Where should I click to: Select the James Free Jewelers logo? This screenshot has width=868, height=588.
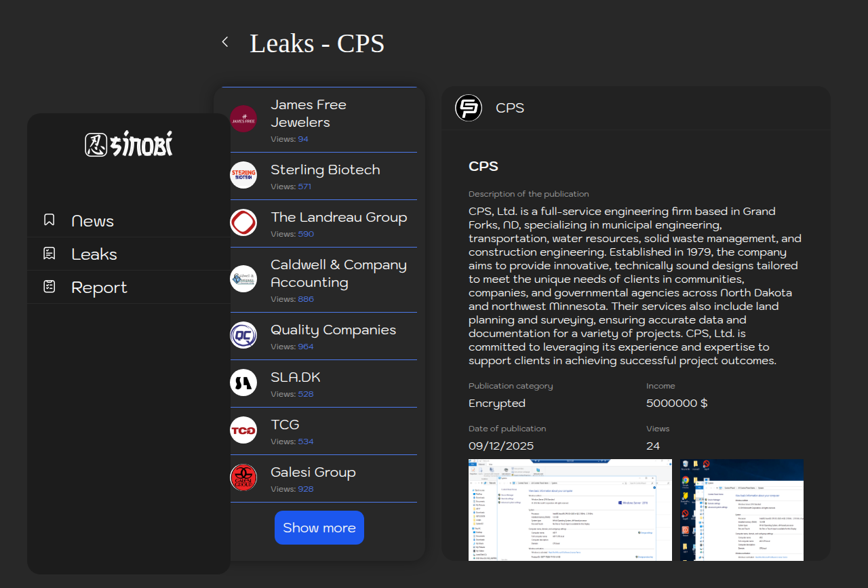click(243, 119)
